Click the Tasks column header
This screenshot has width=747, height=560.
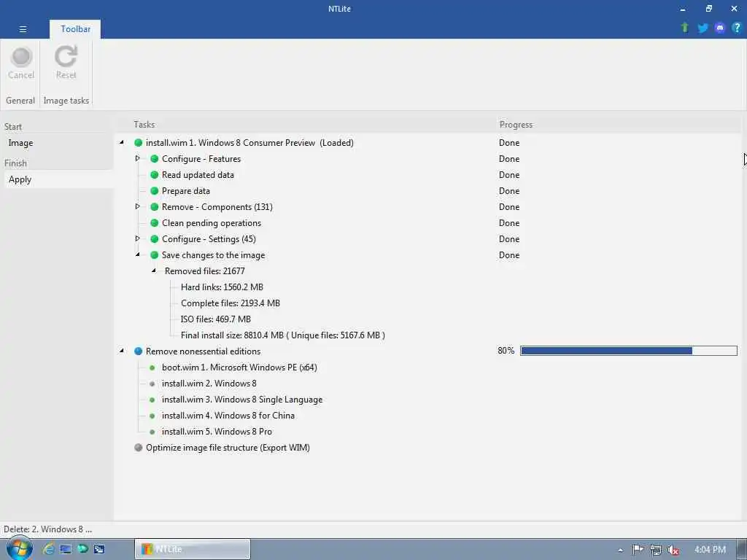144,124
